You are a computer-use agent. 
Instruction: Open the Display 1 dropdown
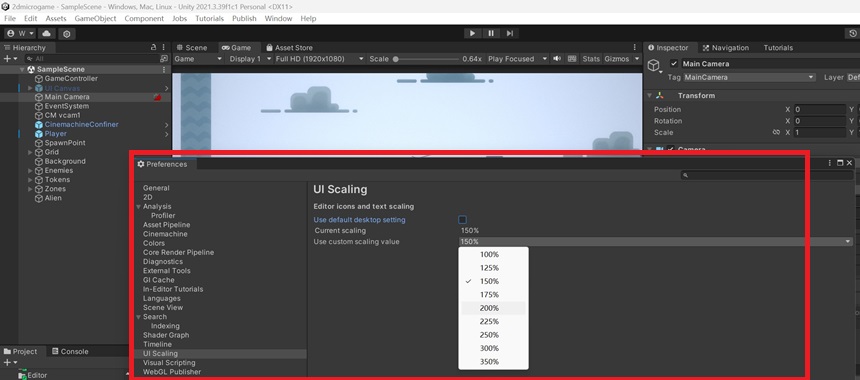click(x=249, y=59)
